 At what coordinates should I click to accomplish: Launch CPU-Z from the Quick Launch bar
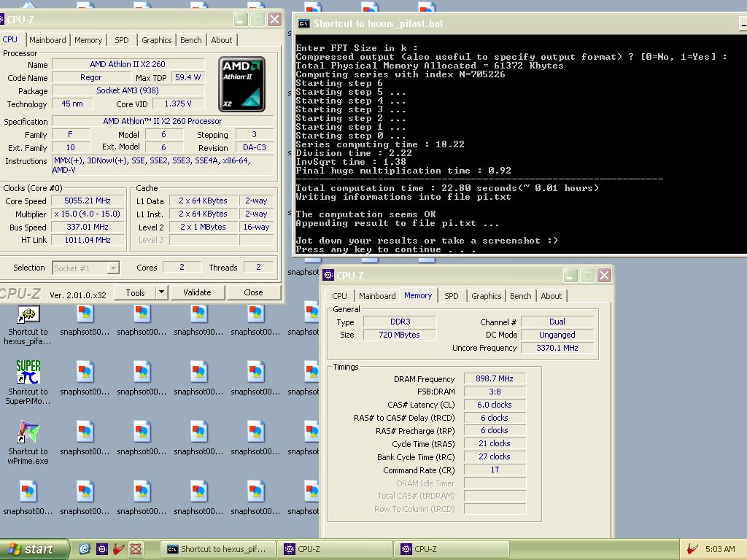(102, 549)
